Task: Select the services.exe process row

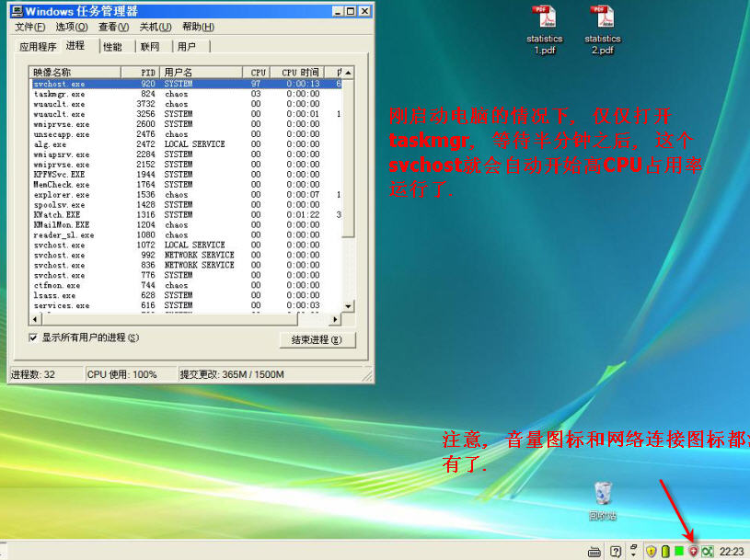Action: point(186,305)
